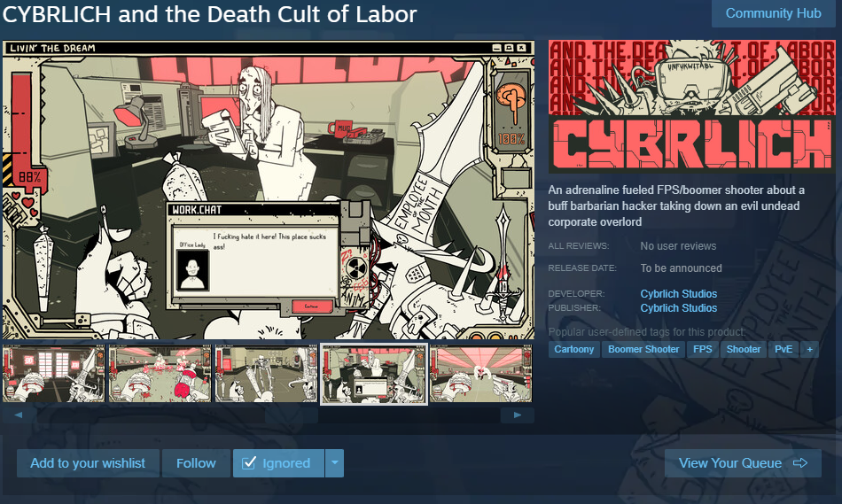Select the first screenshot thumbnail

[x=54, y=374]
